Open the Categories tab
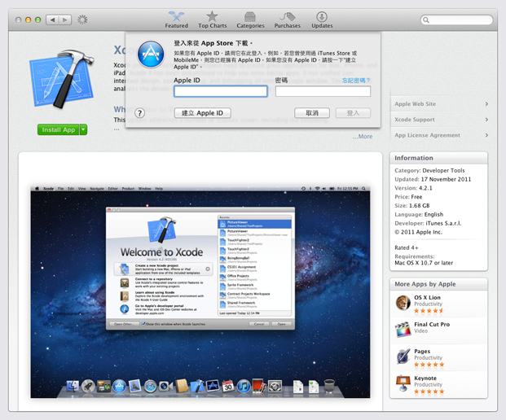 coord(250,20)
